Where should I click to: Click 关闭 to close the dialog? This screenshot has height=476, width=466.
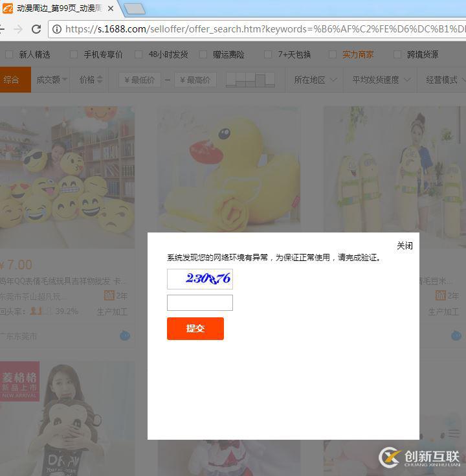(x=405, y=245)
